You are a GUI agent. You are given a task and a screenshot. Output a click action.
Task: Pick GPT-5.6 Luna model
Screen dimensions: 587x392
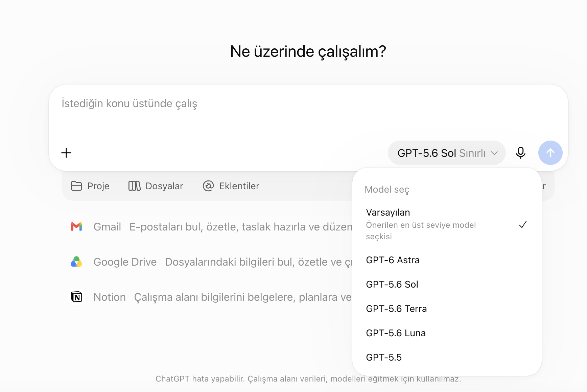447,333
